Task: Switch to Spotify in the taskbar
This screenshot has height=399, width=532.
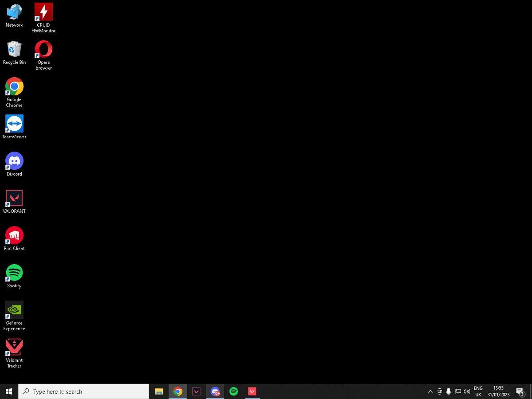Action: (234, 391)
